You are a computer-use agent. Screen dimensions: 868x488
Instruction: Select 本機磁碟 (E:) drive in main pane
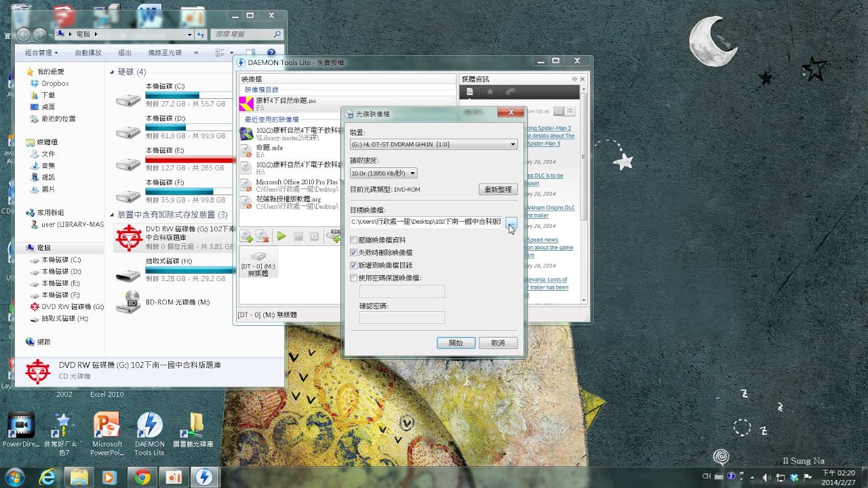[173, 160]
